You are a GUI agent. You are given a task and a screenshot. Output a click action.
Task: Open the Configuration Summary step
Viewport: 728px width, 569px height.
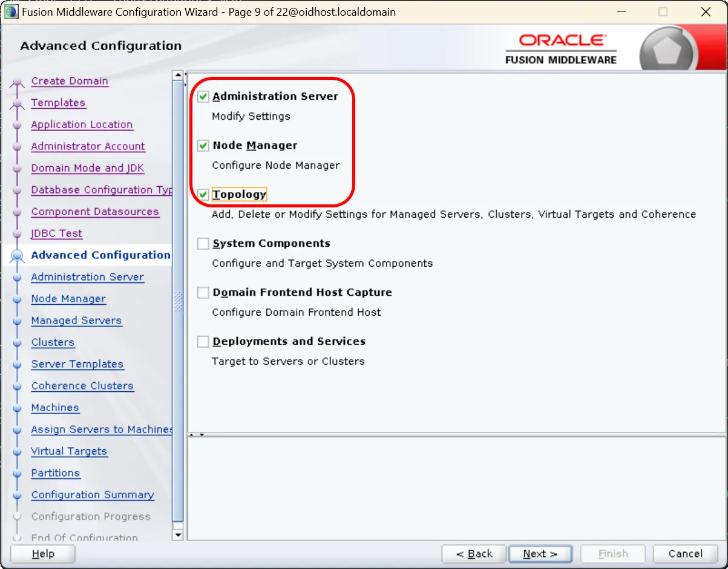[93, 495]
